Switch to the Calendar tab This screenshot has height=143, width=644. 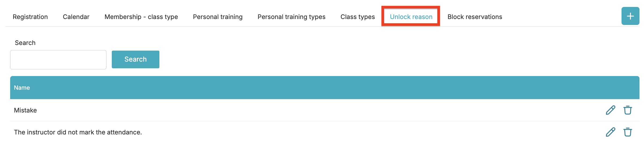76,17
